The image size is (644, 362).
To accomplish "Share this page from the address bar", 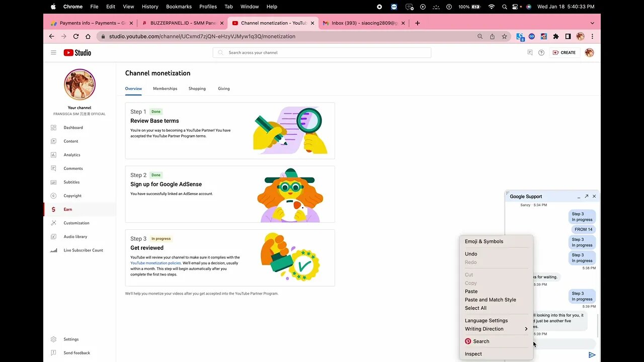I will 492,36.
